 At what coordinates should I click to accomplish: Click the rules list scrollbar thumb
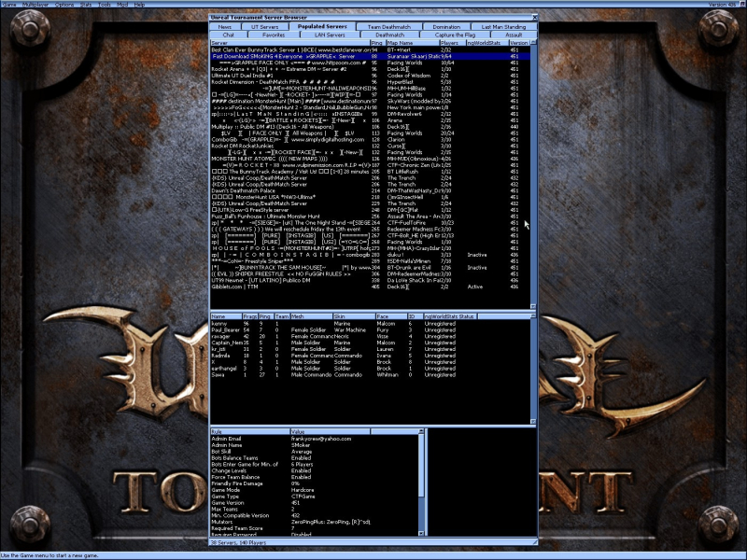tap(421, 465)
